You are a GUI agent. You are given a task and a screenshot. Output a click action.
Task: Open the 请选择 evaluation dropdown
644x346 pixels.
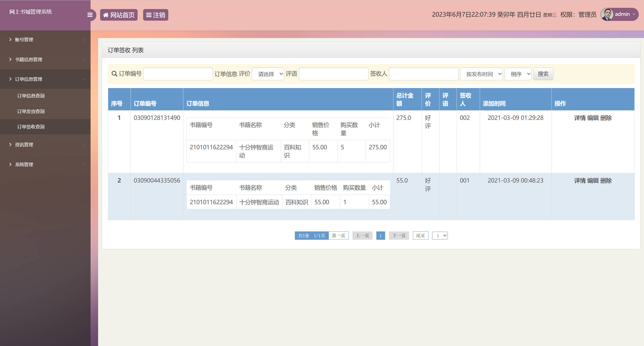click(x=268, y=74)
